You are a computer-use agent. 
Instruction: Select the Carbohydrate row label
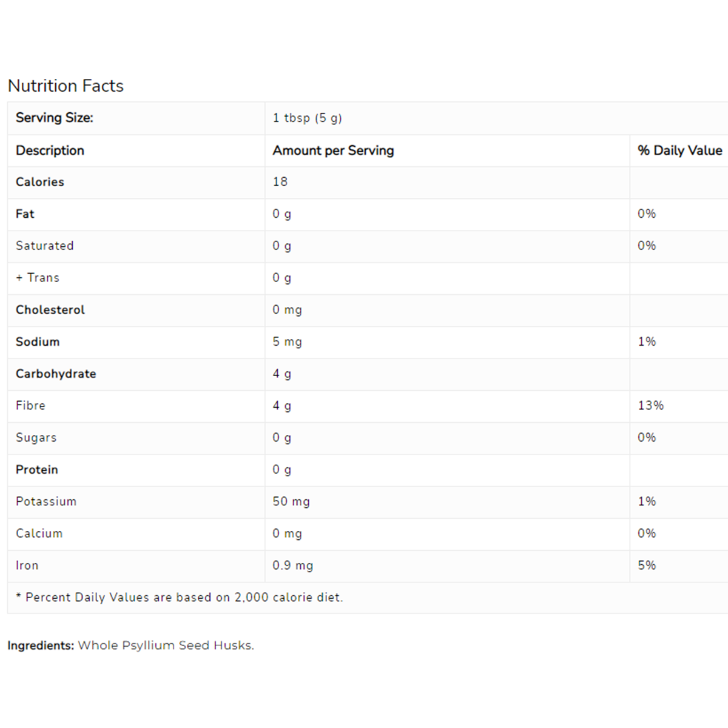(56, 374)
